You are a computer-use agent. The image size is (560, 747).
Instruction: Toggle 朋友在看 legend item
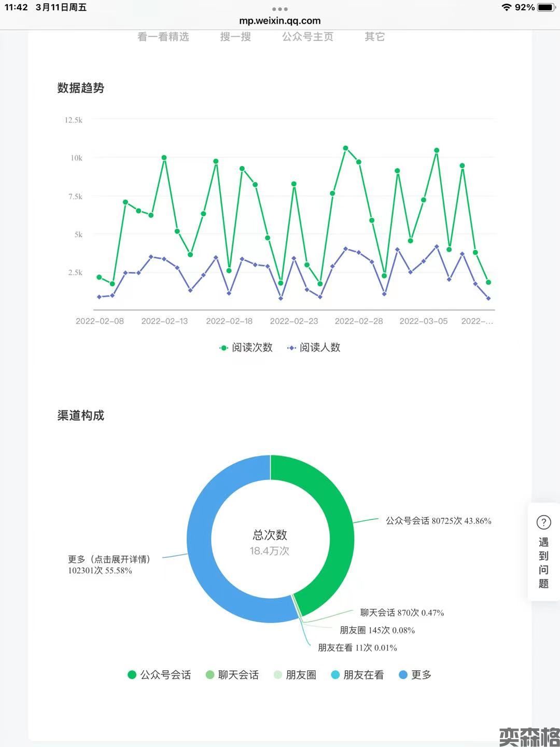click(357, 675)
